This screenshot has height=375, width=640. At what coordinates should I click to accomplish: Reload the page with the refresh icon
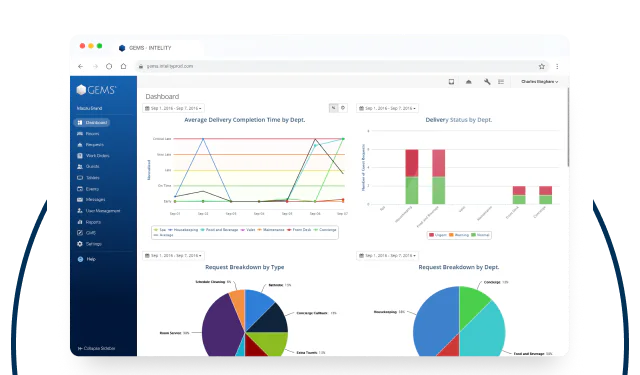click(109, 66)
